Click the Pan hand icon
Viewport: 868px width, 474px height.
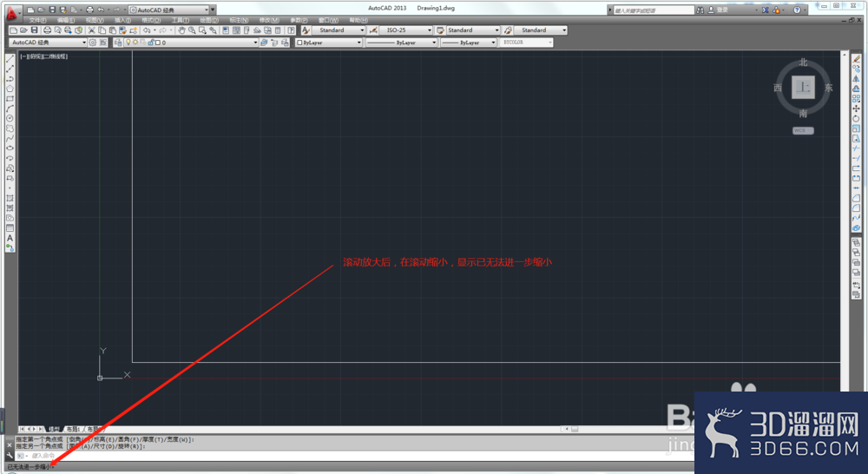pyautogui.click(x=181, y=30)
